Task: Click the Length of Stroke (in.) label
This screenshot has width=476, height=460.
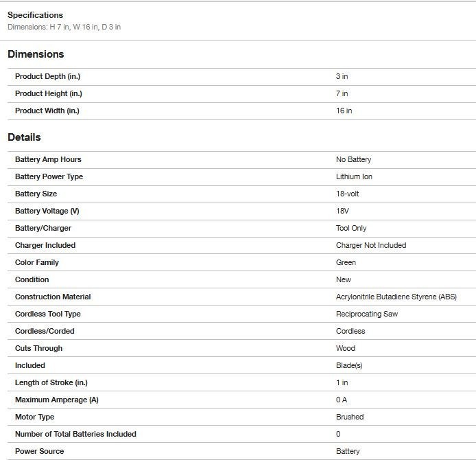Action: tap(51, 383)
